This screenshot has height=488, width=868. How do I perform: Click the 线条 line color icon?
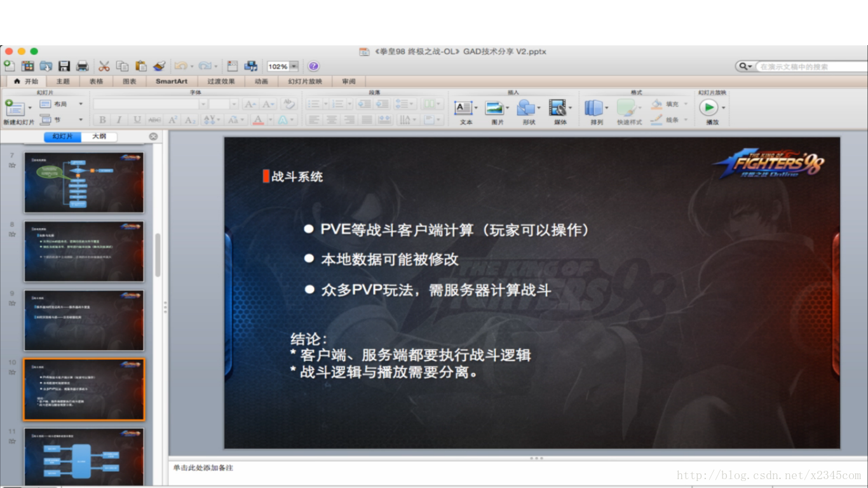point(657,119)
